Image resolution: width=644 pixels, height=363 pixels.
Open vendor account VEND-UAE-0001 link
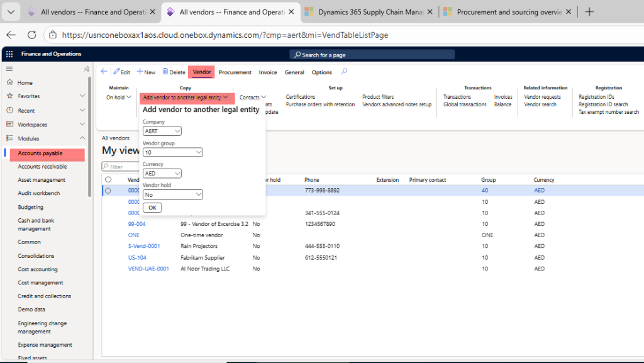tap(148, 269)
